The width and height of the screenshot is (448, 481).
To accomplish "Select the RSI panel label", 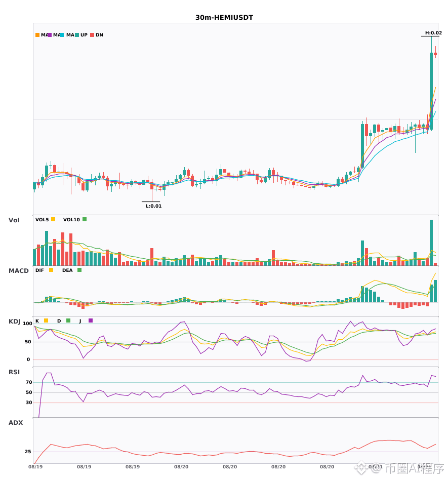I will (14, 372).
